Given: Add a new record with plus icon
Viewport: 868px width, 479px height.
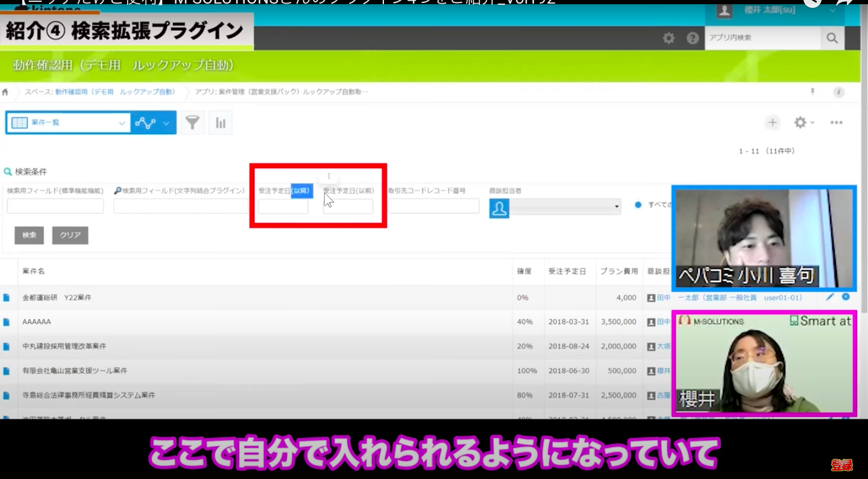Looking at the screenshot, I should click(x=772, y=123).
